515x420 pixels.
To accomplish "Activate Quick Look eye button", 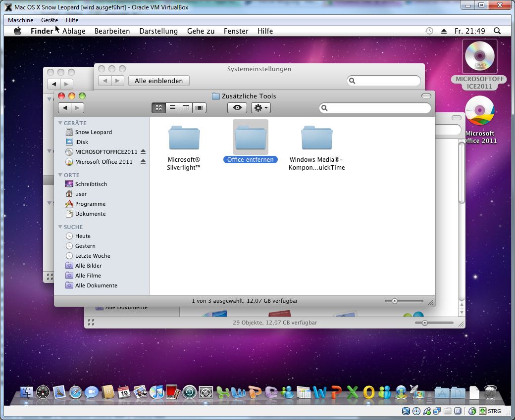I will click(237, 107).
